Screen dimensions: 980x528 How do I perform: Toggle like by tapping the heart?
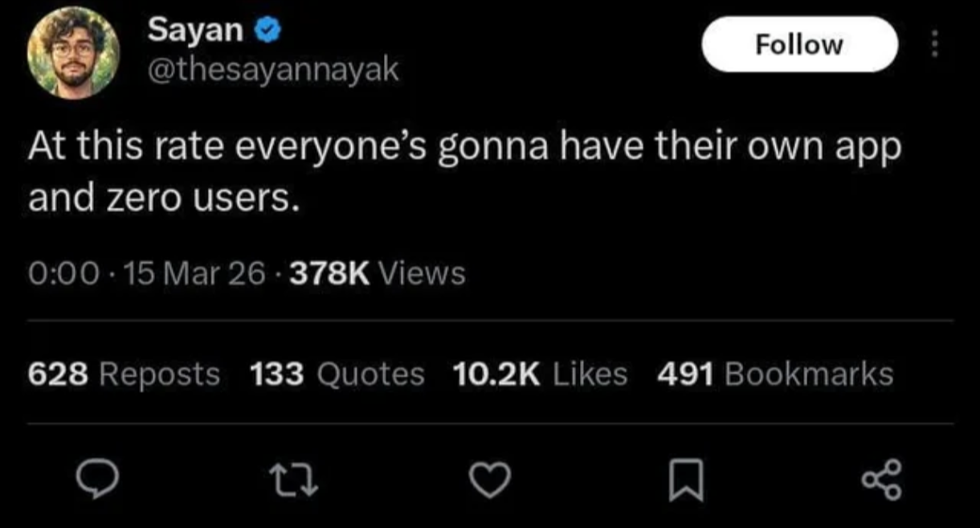490,481
